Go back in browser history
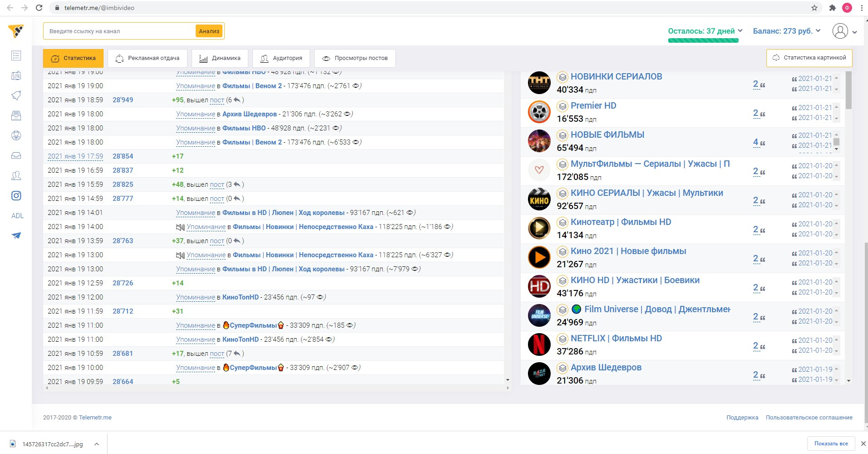The width and height of the screenshot is (868, 454). point(10,8)
